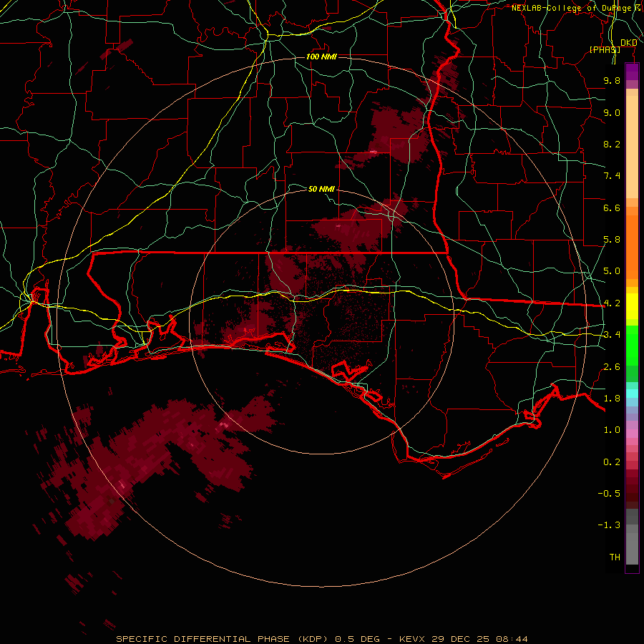
Task: Click the KDP product caption at bottom
Action: coord(321,639)
